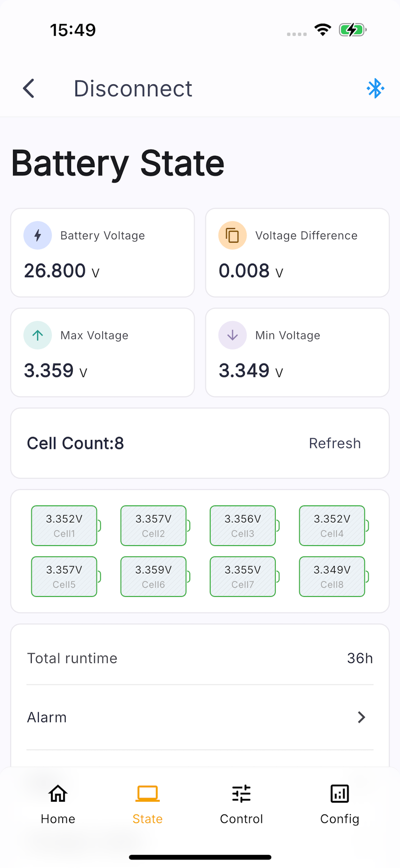
Task: Switch to the Control tab
Action: click(241, 804)
